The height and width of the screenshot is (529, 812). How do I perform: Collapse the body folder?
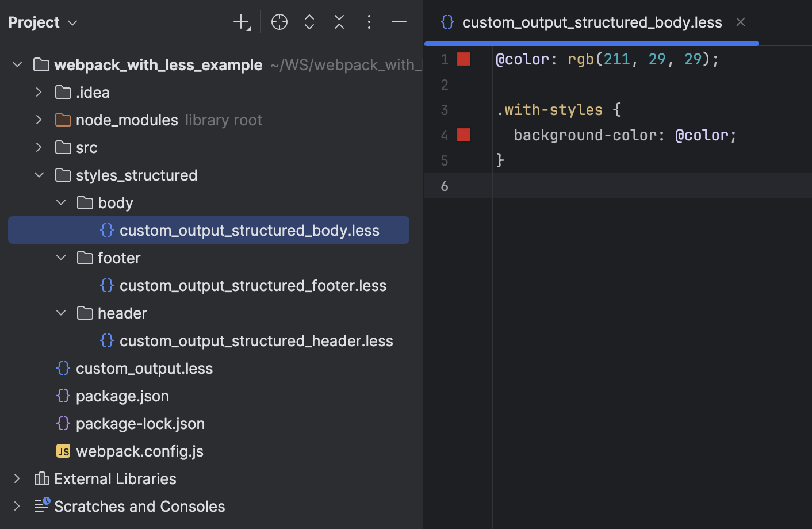point(61,202)
